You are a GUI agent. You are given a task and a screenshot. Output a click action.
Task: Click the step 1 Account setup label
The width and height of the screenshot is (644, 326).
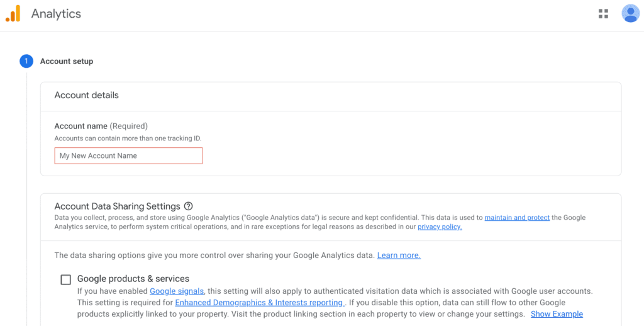pos(67,61)
